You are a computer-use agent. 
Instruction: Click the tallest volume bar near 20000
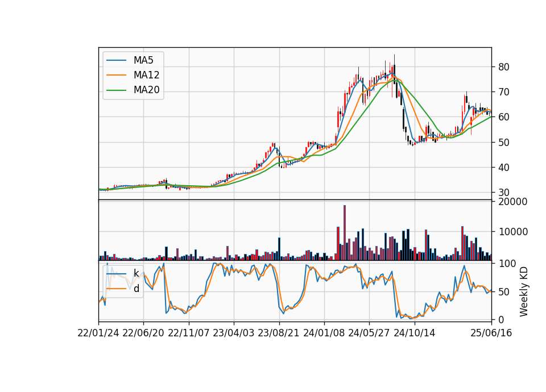coord(345,233)
